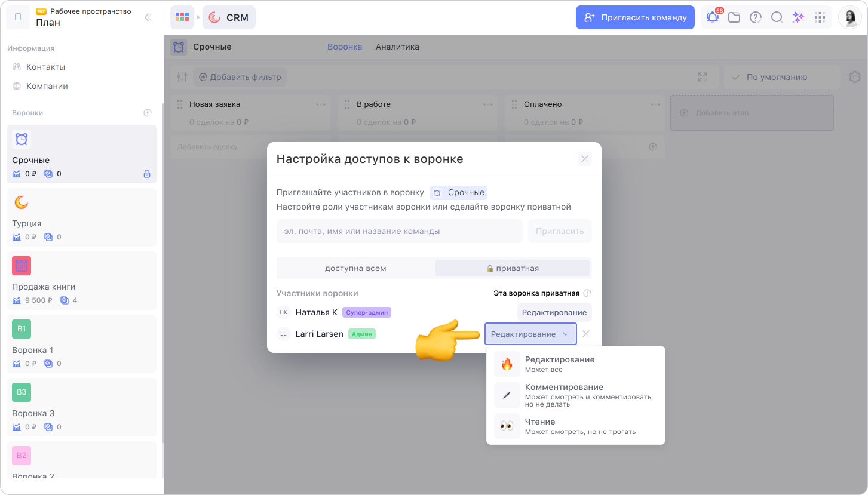Screen dimensions: 868x495
Task: Click the email or name invite field
Action: (x=399, y=231)
